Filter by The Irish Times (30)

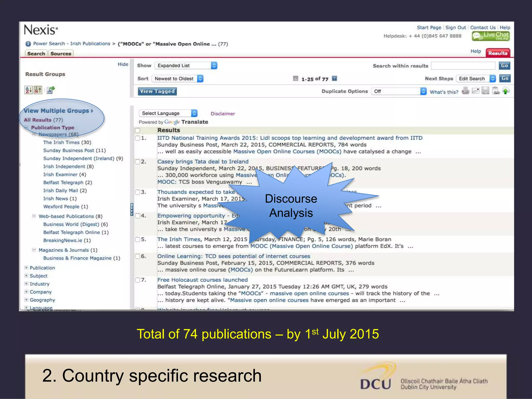[67, 142]
